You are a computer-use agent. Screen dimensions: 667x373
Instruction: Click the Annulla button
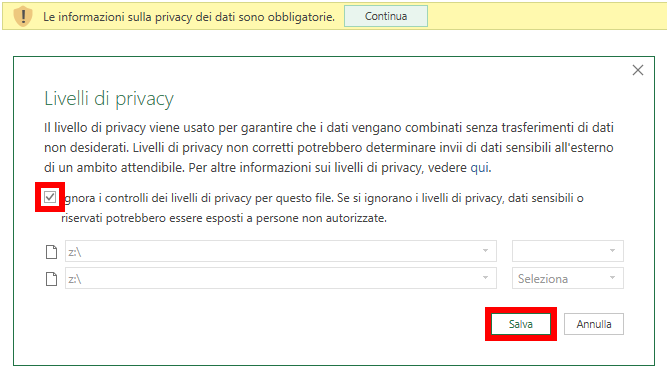pos(594,324)
